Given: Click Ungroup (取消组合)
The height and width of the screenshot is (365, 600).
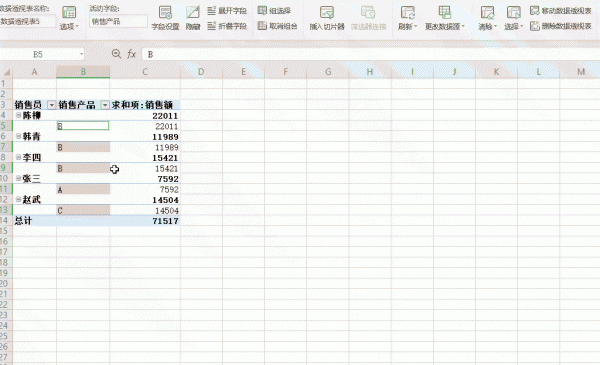Looking at the screenshot, I should tap(277, 26).
